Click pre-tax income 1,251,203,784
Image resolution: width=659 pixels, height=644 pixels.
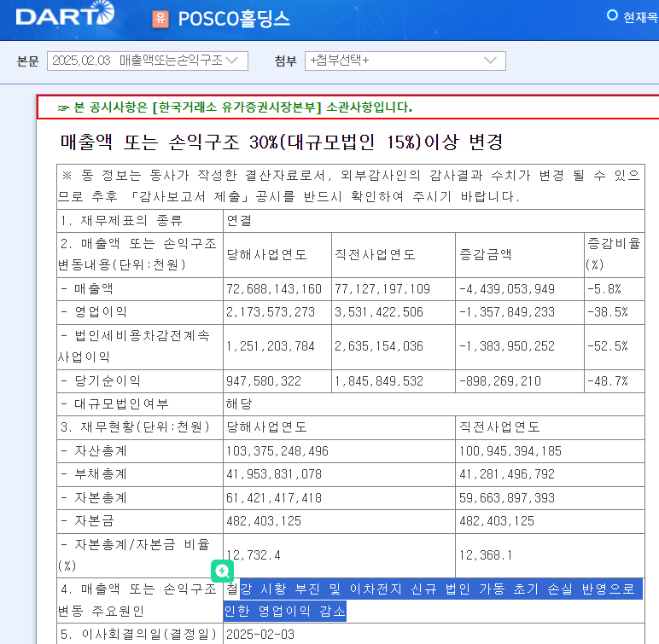pyautogui.click(x=271, y=346)
